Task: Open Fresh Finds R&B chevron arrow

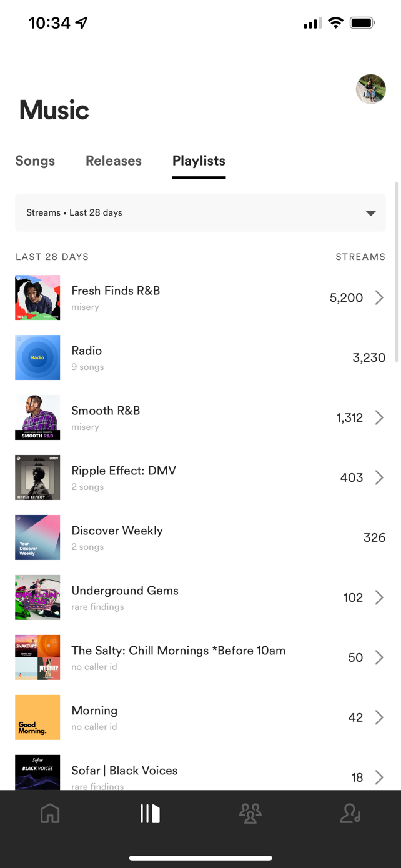Action: tap(379, 297)
